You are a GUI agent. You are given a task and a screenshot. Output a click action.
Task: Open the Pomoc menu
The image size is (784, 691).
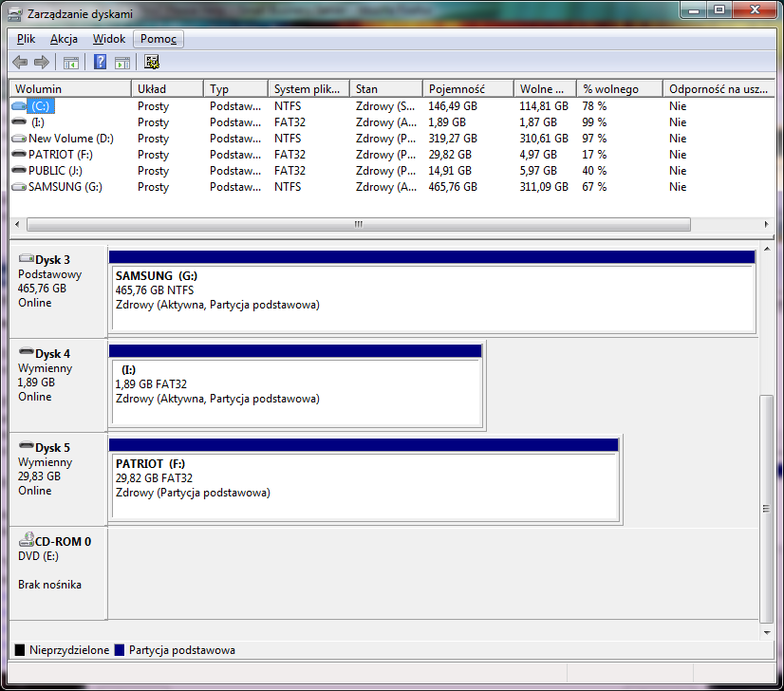[159, 39]
